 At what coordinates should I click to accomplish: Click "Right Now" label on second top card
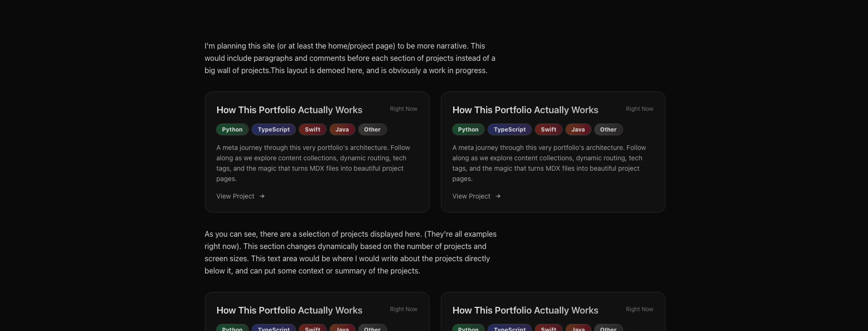(x=640, y=109)
